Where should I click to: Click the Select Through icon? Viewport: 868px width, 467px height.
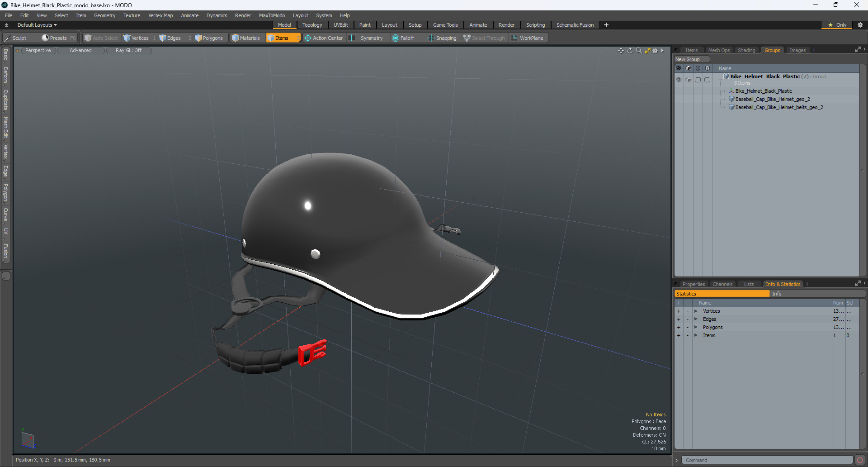[467, 38]
